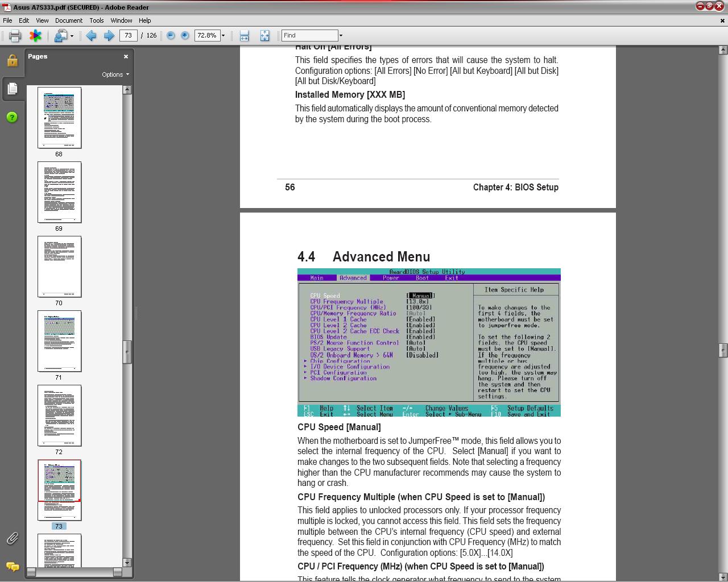
Task: Open the File menu
Action: pyautogui.click(x=7, y=20)
